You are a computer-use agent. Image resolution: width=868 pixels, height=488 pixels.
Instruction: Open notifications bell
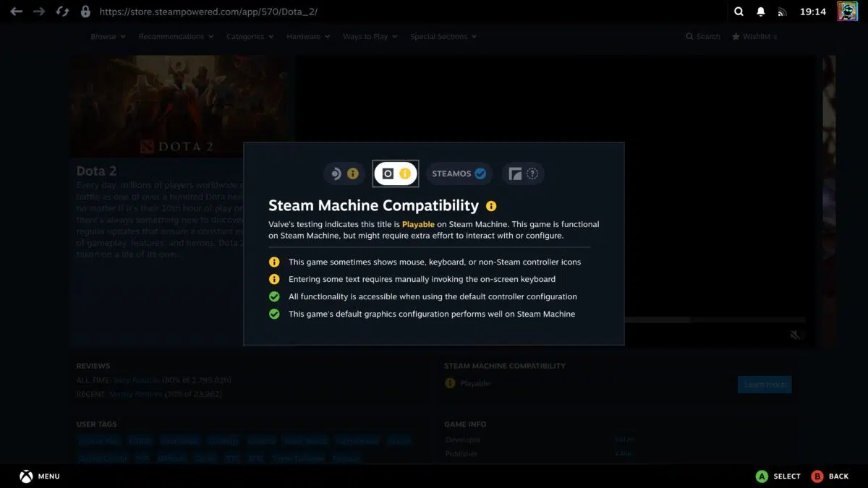(761, 12)
